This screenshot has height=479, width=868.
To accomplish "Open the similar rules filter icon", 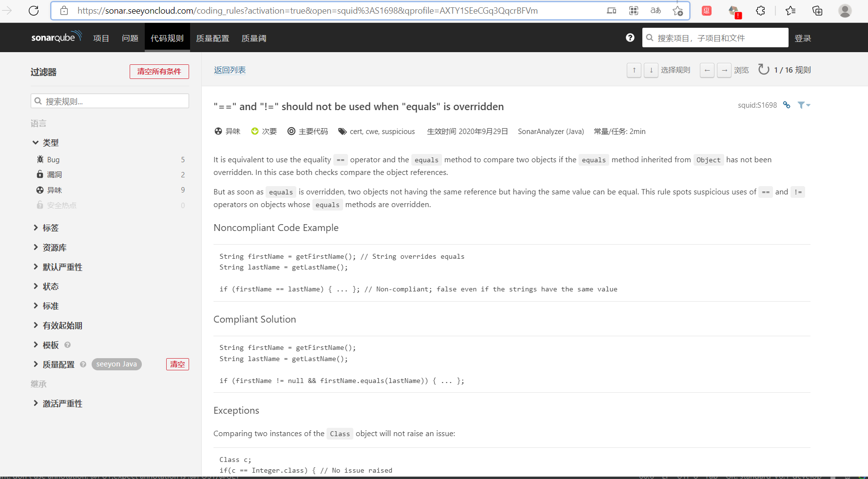I will pos(803,105).
